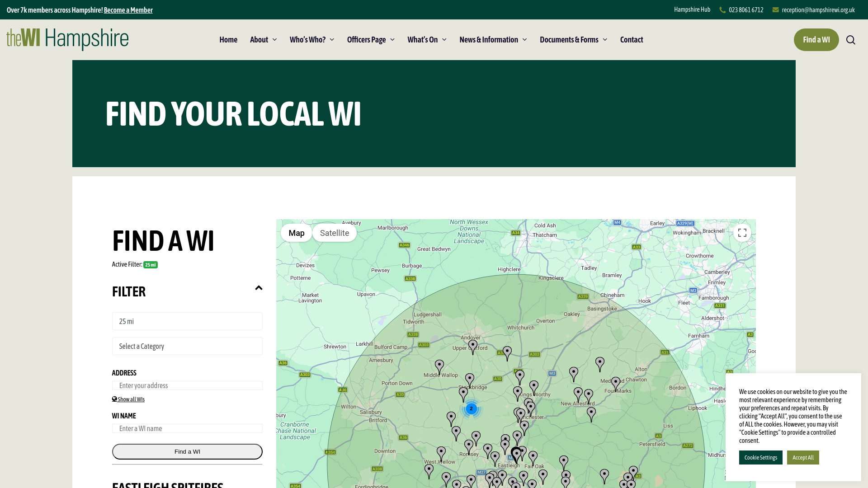
Task: Select the map pin near Fair Oak
Action: point(533,458)
